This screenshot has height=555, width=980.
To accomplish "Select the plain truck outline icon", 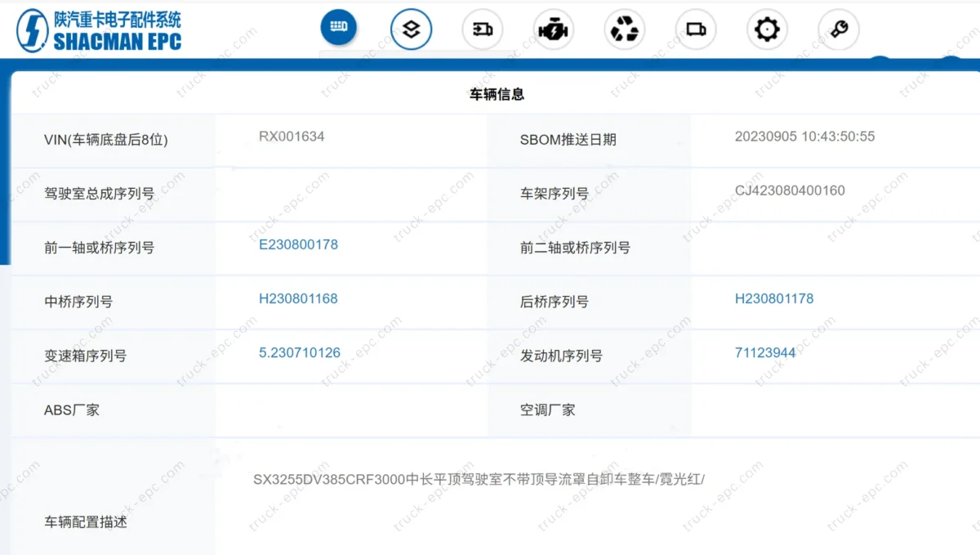I will pos(696,29).
